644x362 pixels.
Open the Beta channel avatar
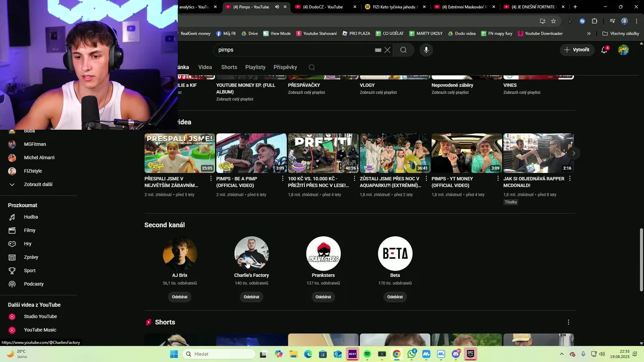click(395, 253)
